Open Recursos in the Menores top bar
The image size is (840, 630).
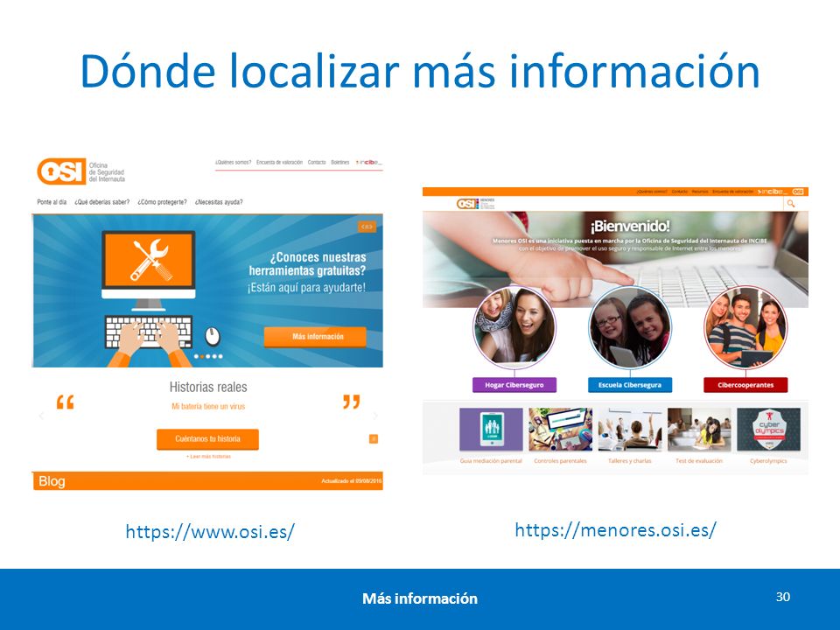[x=700, y=192]
